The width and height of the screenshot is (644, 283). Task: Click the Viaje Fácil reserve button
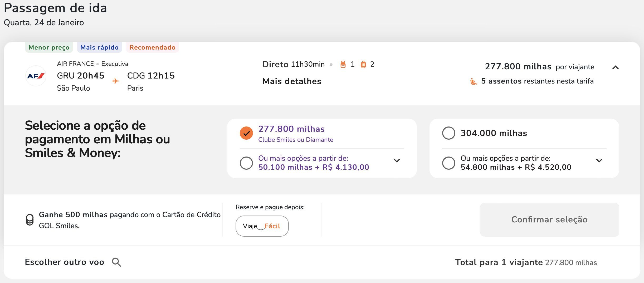262,226
